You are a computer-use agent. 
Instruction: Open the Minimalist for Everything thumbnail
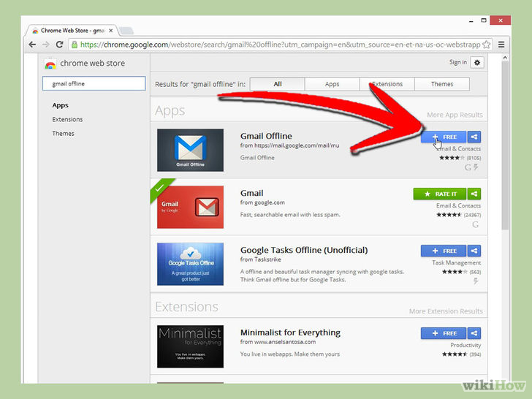pyautogui.click(x=190, y=346)
